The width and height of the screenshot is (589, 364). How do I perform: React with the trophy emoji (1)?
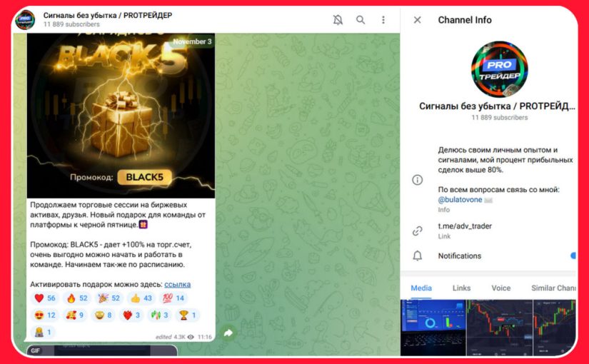point(188,315)
